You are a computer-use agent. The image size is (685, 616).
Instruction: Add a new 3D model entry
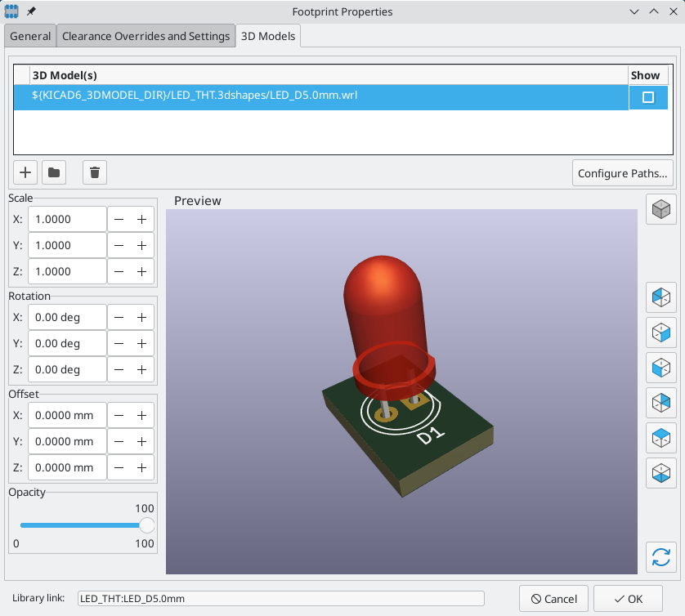pyautogui.click(x=25, y=172)
